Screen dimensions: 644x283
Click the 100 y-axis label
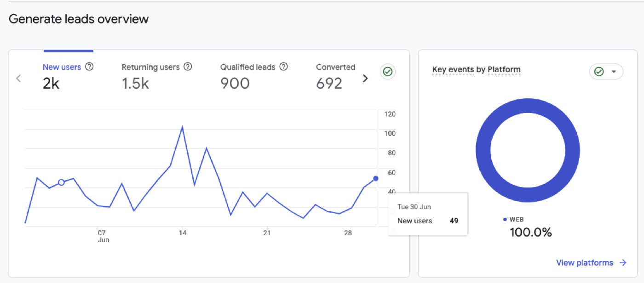point(390,133)
